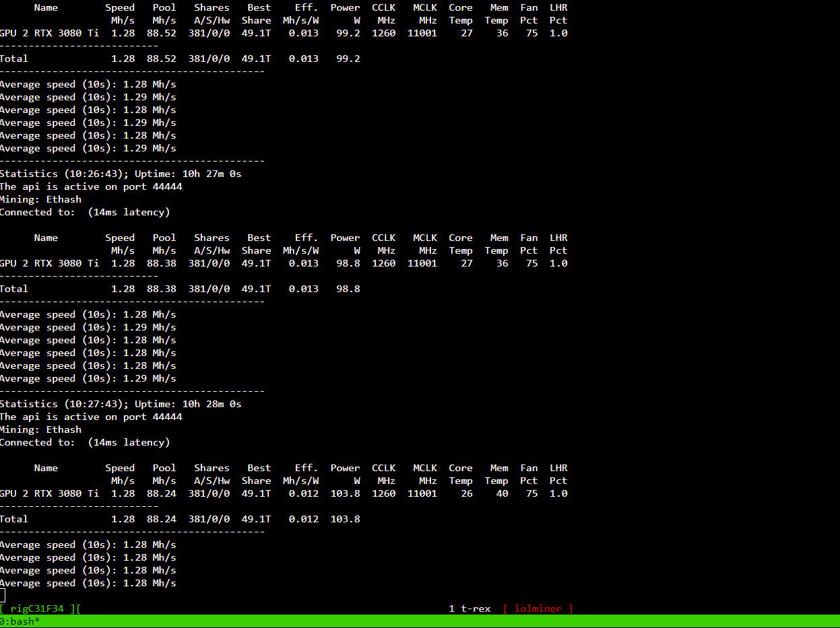This screenshot has width=840, height=628.
Task: Click power value 98.8 in the GPU 2 row
Action: [348, 263]
